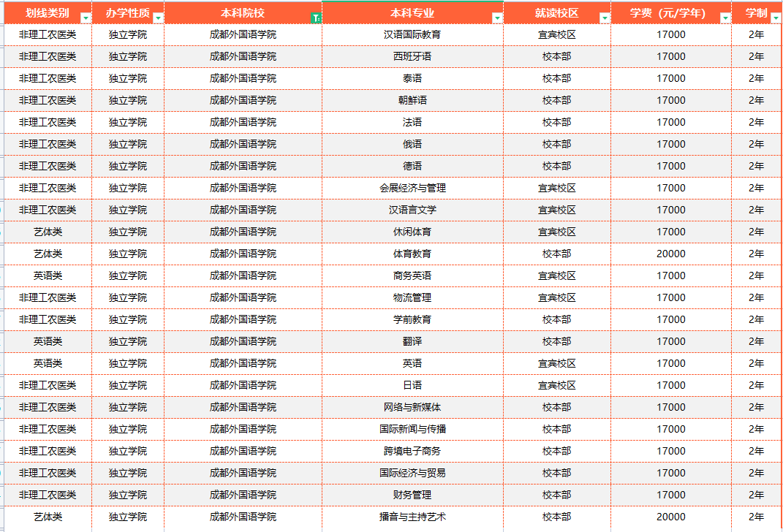Click the 学前教育 major cell
The width and height of the screenshot is (783, 532).
click(412, 320)
